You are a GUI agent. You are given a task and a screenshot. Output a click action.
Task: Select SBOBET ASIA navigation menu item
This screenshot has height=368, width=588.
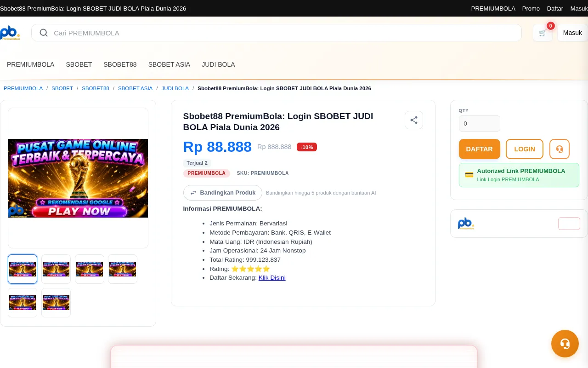point(169,64)
